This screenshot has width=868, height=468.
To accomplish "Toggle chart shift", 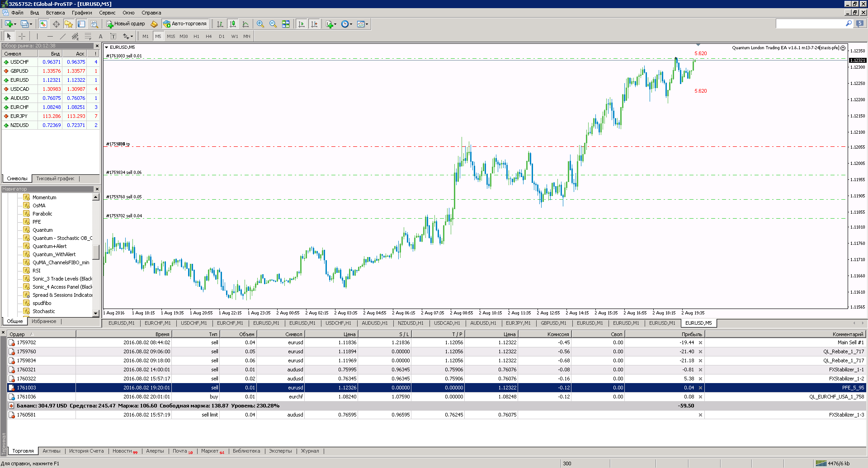I will pyautogui.click(x=314, y=24).
